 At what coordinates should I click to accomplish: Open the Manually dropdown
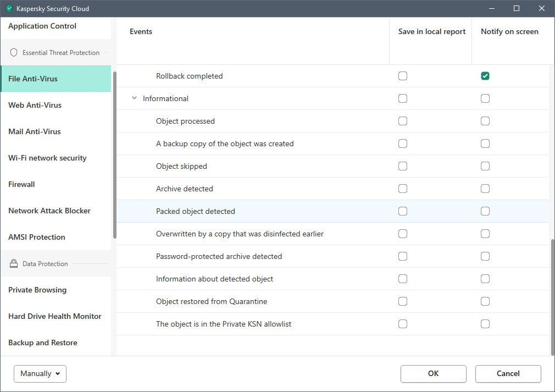pyautogui.click(x=40, y=374)
